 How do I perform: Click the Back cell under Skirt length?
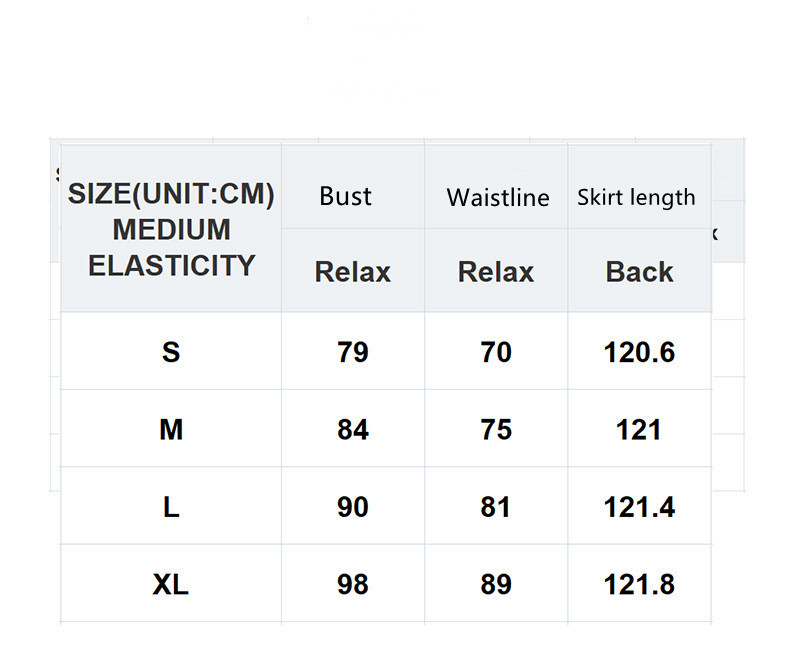tap(639, 271)
